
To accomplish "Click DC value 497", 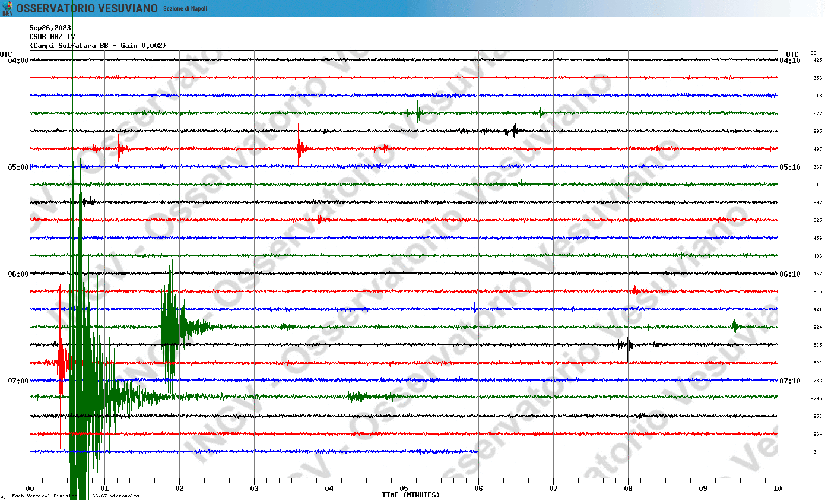I will tap(818, 150).
